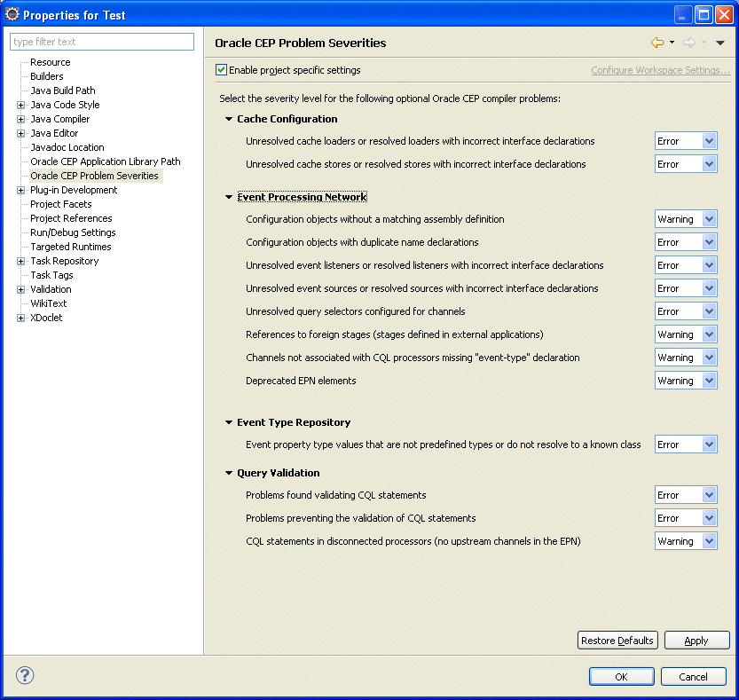Expand the Validation node
This screenshot has width=739, height=700.
click(x=20, y=289)
